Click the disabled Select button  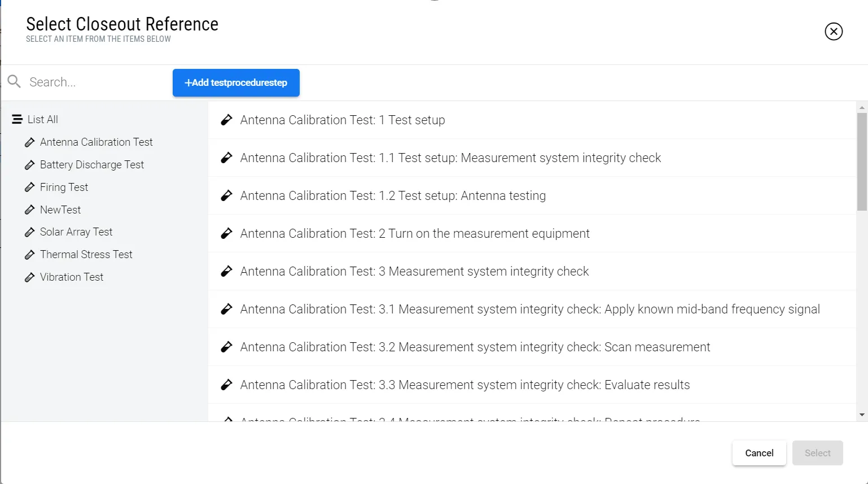[817, 453]
